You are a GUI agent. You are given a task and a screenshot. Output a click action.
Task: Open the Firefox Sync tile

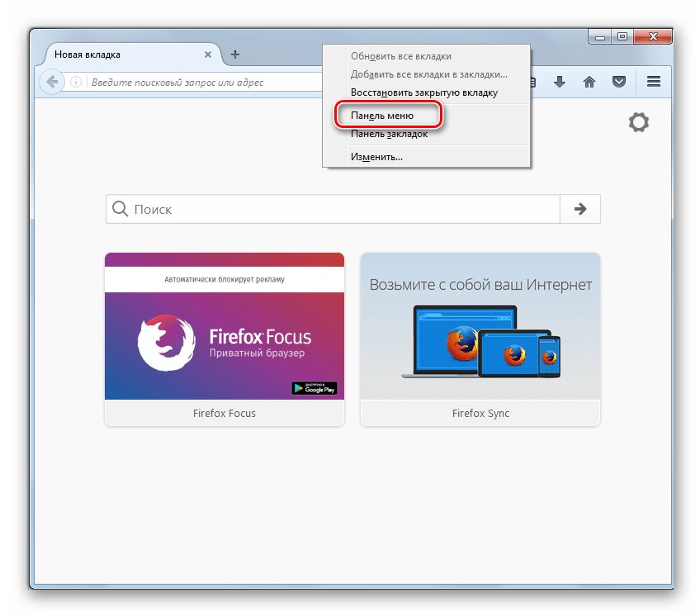(480, 339)
